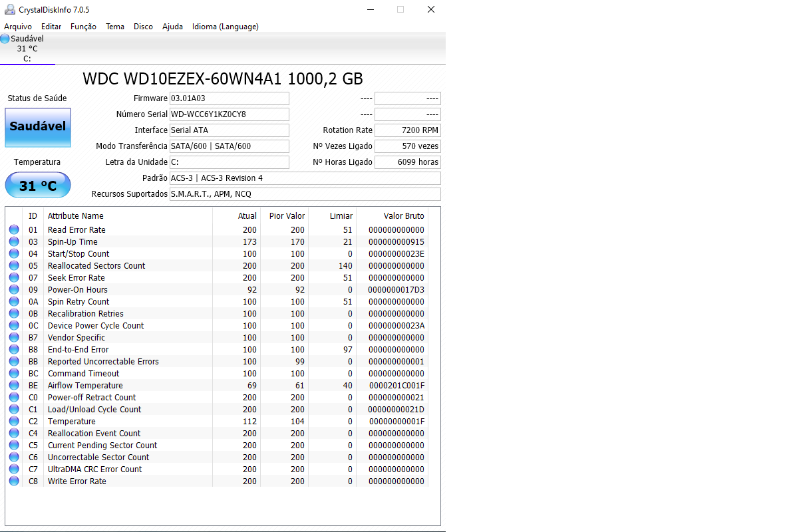Select the Reallocated Sectors Count attribute name
The width and height of the screenshot is (785, 532).
click(x=96, y=266)
